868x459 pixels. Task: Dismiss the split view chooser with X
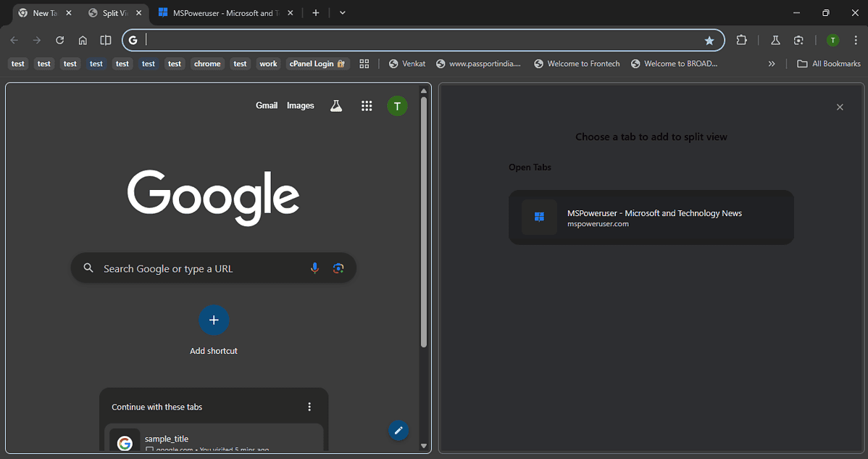840,107
